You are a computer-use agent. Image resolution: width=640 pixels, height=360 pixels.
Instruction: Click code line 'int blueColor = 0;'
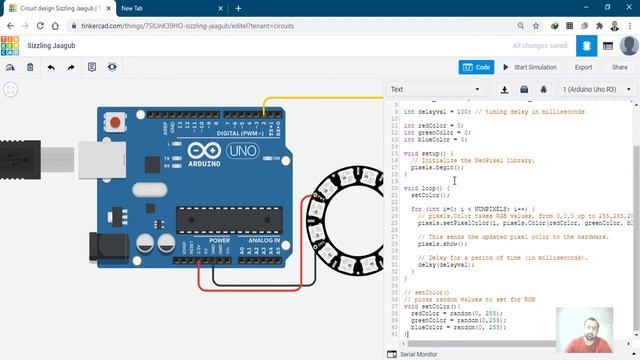click(435, 140)
